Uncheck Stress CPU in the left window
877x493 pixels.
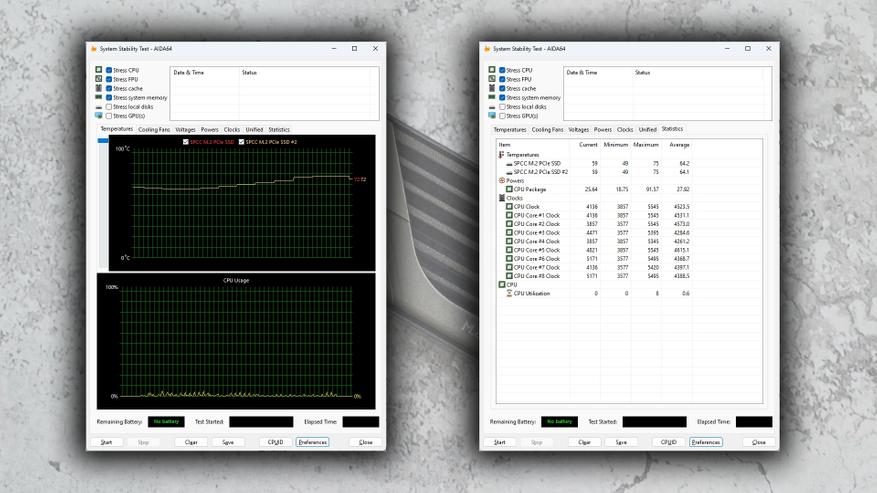[109, 71]
